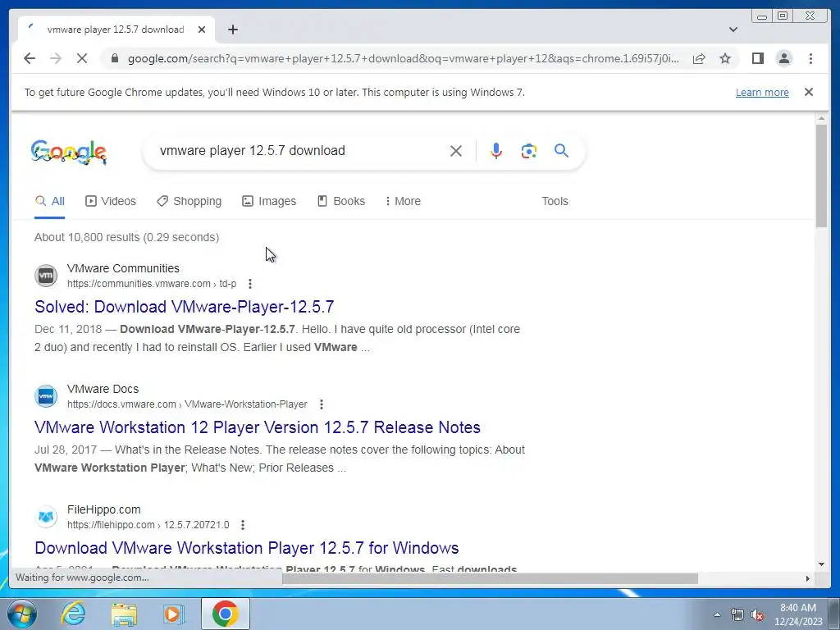Open the tab search dropdown arrow
840x630 pixels.
733,30
